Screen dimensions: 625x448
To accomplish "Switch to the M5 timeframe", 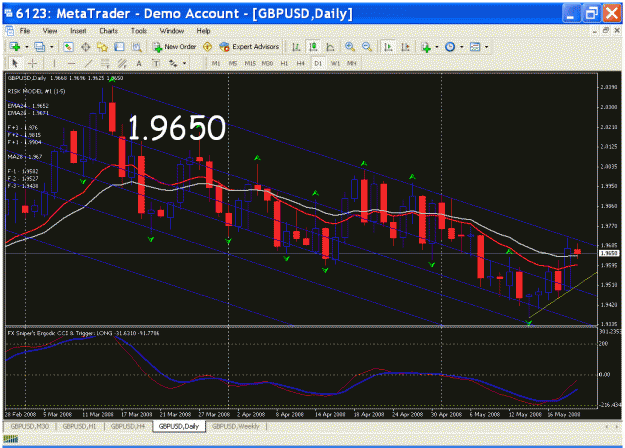I will tap(233, 63).
